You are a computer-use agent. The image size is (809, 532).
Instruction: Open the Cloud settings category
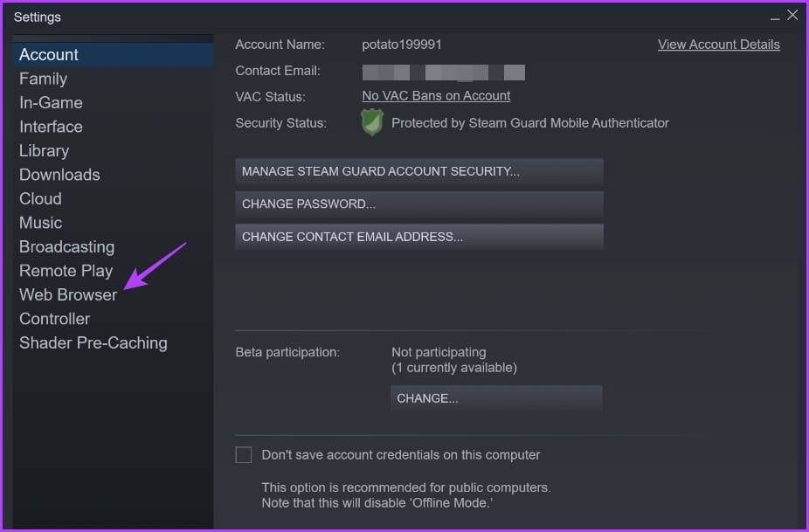click(41, 198)
